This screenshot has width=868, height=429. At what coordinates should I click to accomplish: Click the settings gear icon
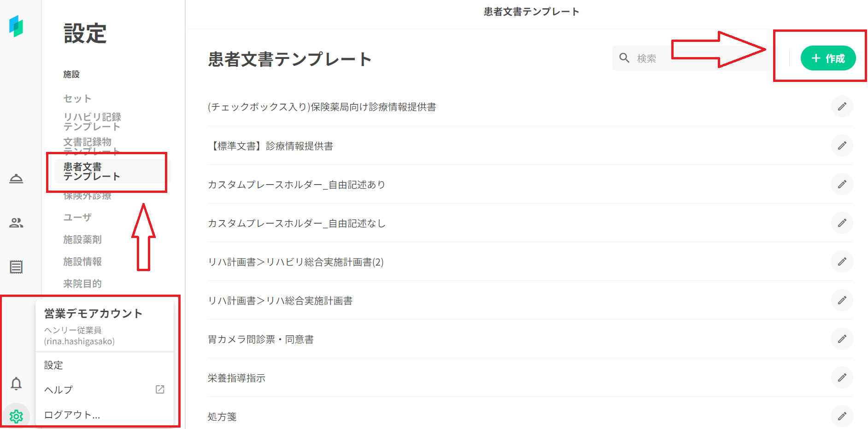pos(16,416)
